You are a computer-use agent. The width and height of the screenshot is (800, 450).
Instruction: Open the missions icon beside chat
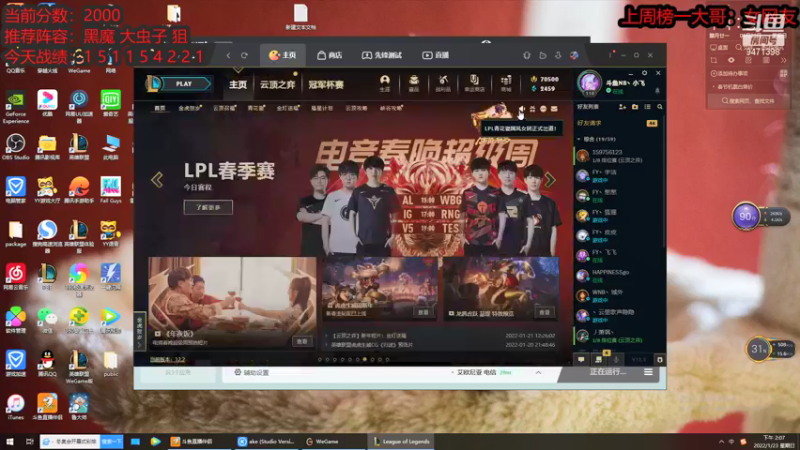click(598, 360)
